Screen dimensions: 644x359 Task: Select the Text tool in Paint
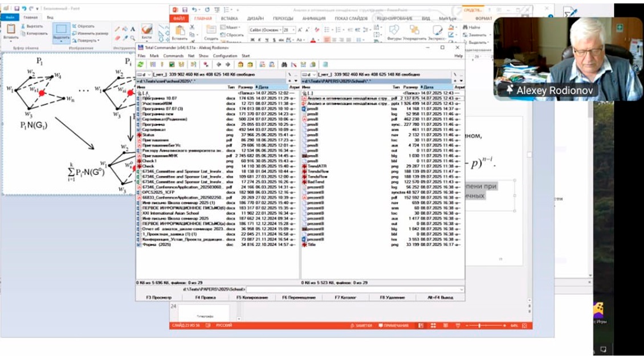click(133, 29)
